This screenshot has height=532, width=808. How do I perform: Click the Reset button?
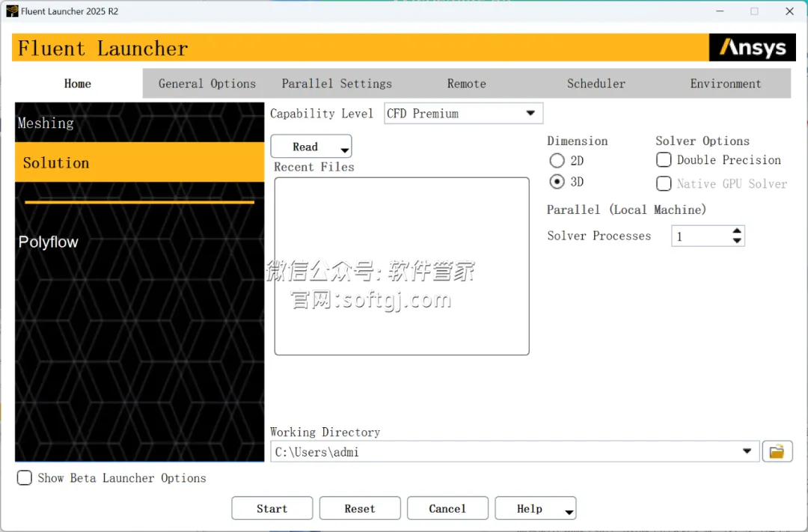pos(360,509)
